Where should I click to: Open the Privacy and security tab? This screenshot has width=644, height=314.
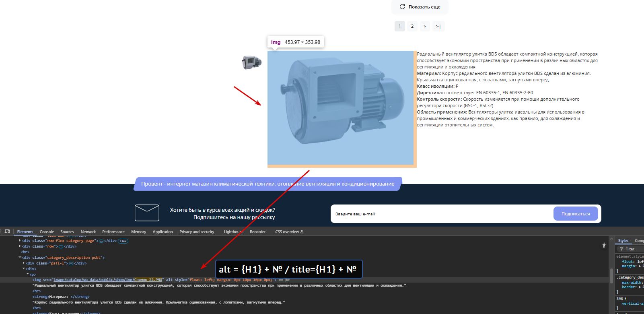(x=197, y=232)
